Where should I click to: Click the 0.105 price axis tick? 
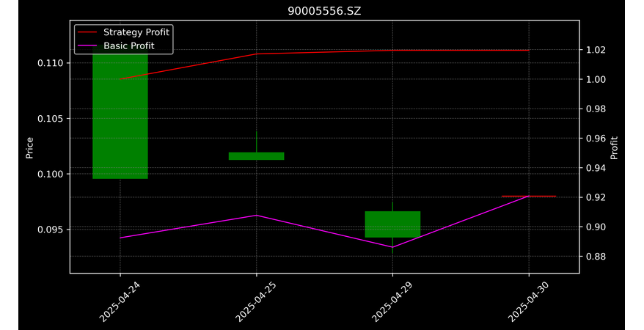click(51, 119)
